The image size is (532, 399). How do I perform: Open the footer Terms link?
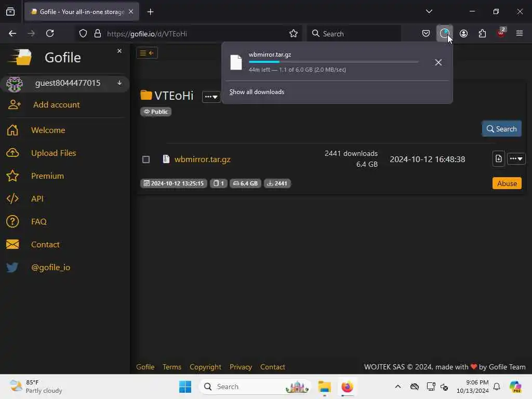[171, 367]
